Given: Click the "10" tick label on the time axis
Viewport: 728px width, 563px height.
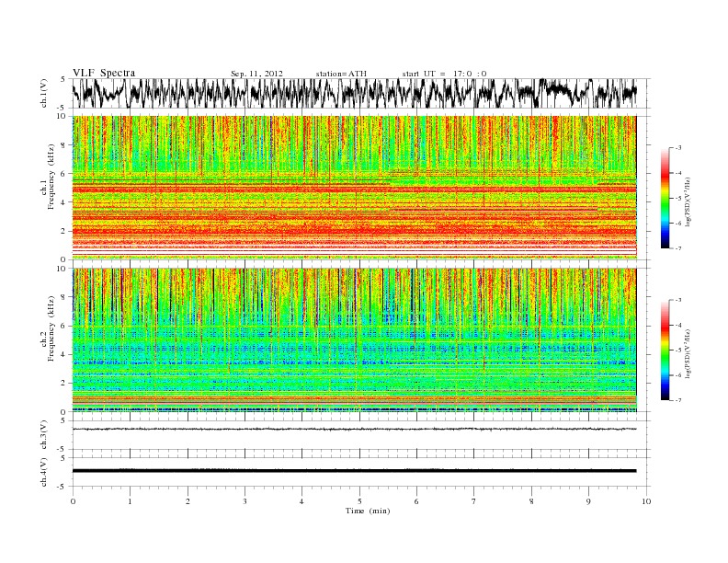Looking at the screenshot, I should click(646, 501).
